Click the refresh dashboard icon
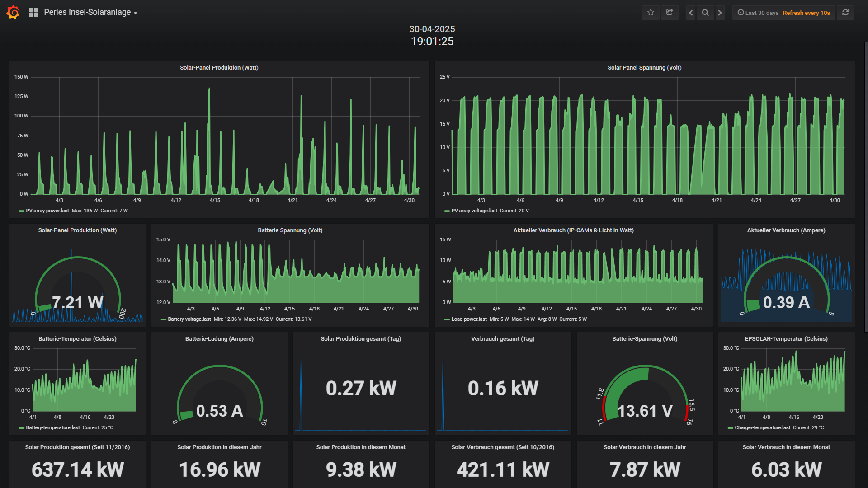 845,13
